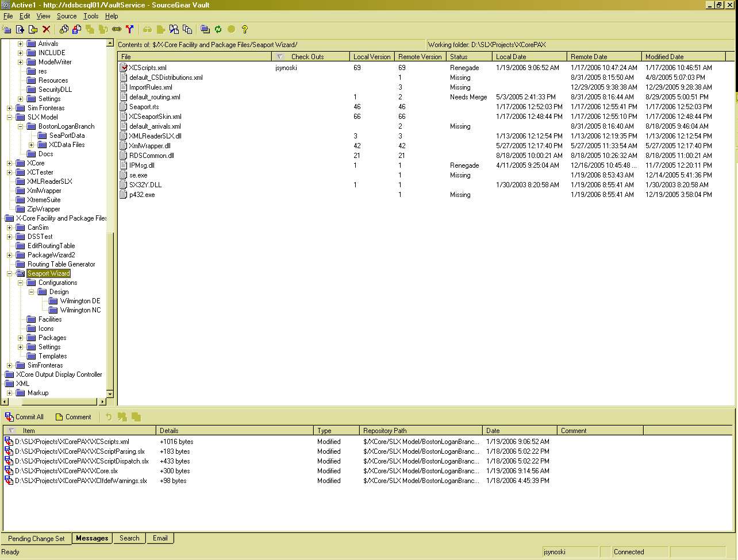738x560 pixels.
Task: Sort by the Check Outs column header
Action: [x=310, y=57]
